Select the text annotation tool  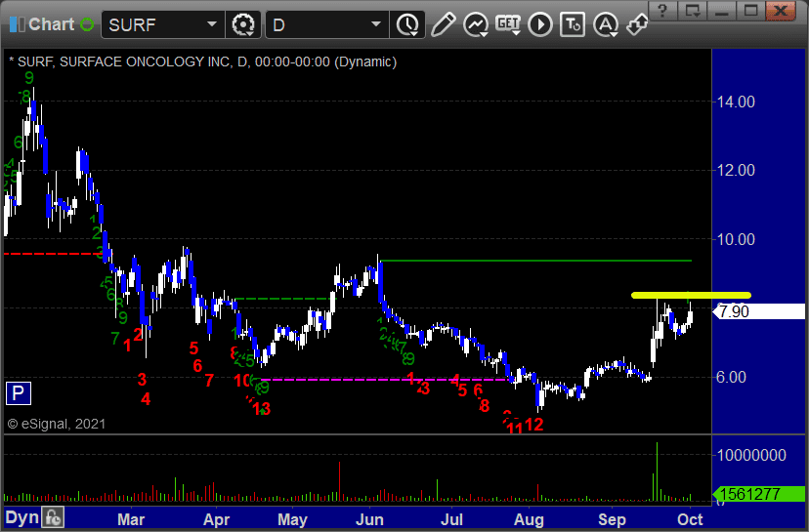(573, 24)
